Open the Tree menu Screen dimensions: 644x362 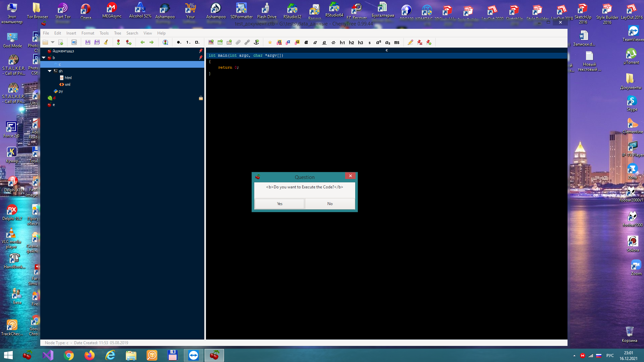(x=117, y=33)
